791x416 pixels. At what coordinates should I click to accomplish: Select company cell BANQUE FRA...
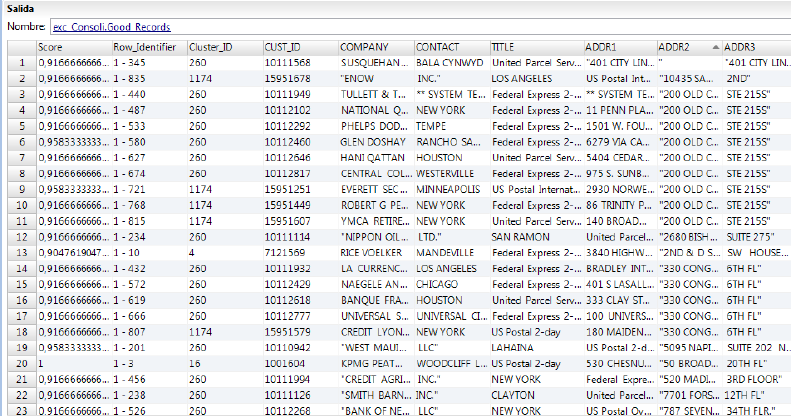pos(376,300)
